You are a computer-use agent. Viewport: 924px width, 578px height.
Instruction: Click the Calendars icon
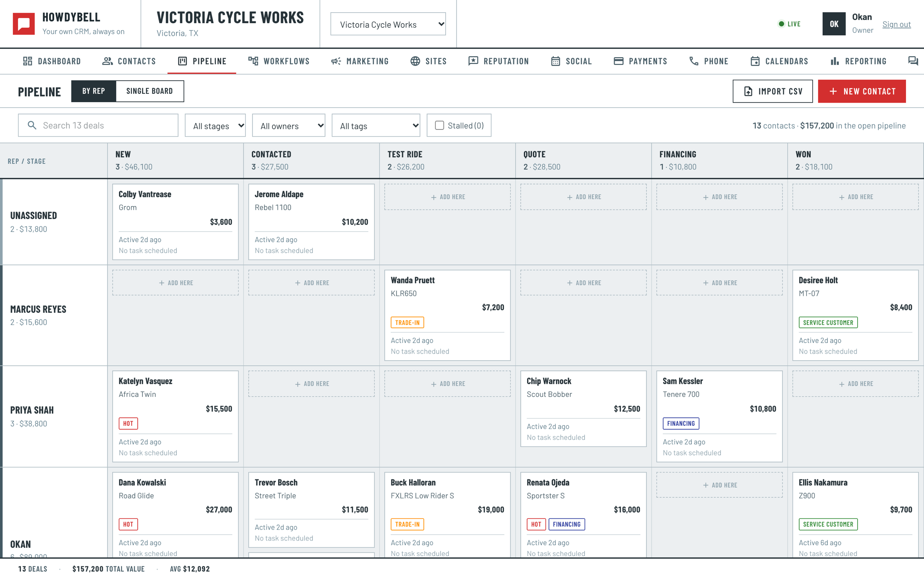755,61
